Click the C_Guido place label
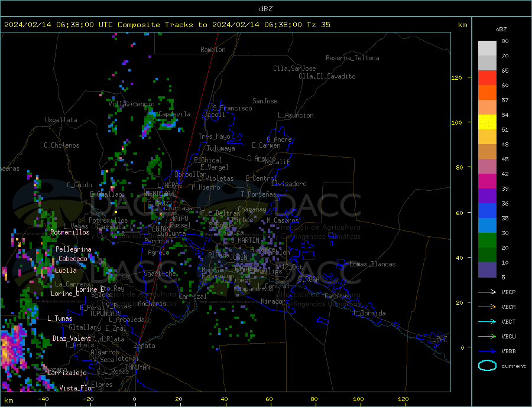Image resolution: width=532 pixels, height=407 pixels. coord(79,185)
